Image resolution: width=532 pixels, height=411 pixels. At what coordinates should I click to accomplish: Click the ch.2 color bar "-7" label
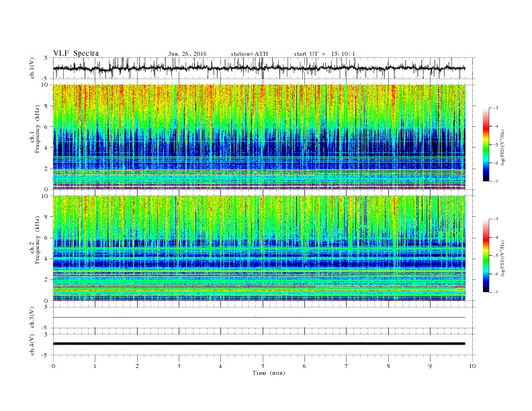pyautogui.click(x=496, y=292)
